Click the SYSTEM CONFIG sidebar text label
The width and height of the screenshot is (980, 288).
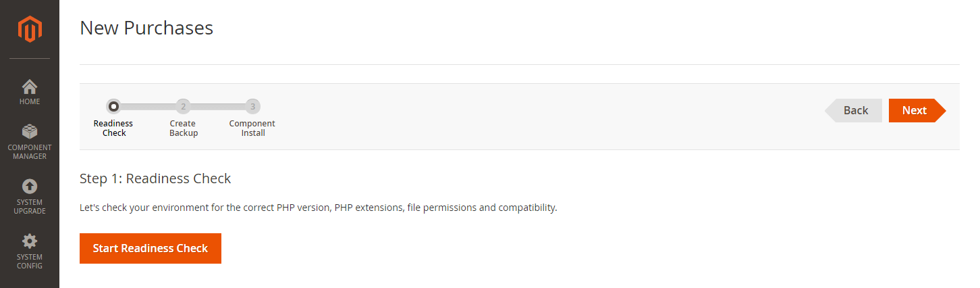[30, 261]
